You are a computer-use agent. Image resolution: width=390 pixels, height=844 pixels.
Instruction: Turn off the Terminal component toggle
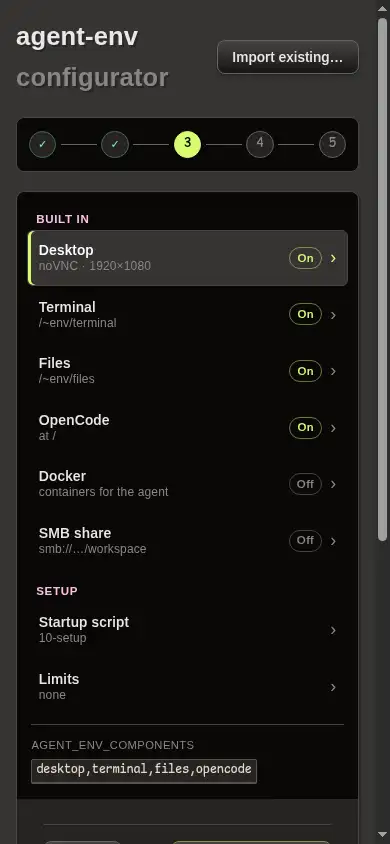pos(305,314)
